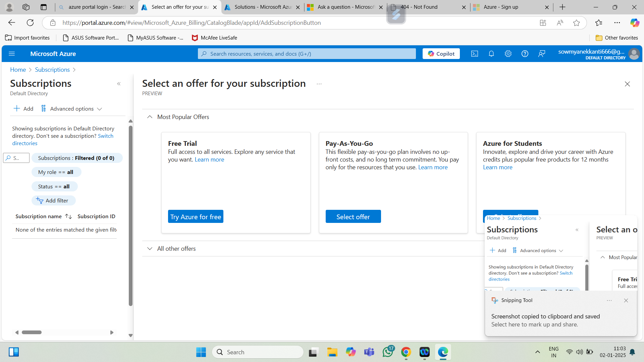Click Try Azure for free button

point(196,217)
